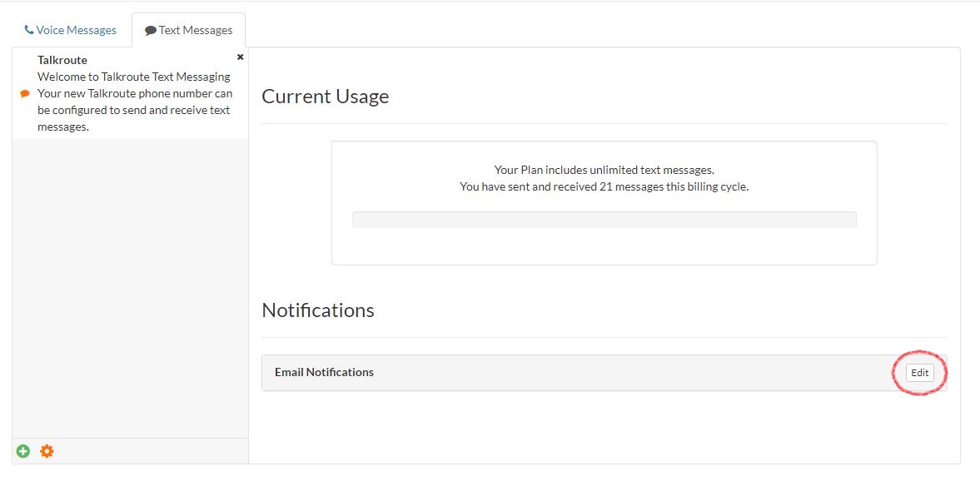The height and width of the screenshot is (481, 980).
Task: Click the Current Usage heading
Action: pos(326,97)
